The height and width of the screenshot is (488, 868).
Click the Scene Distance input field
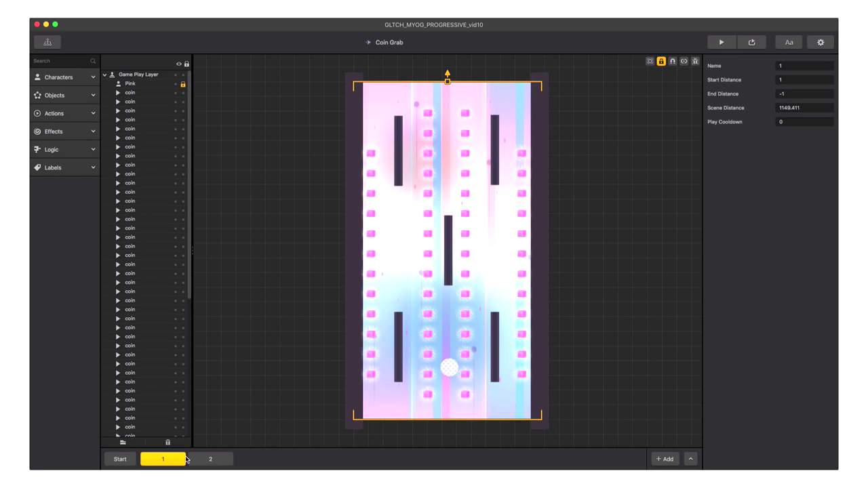pos(804,108)
